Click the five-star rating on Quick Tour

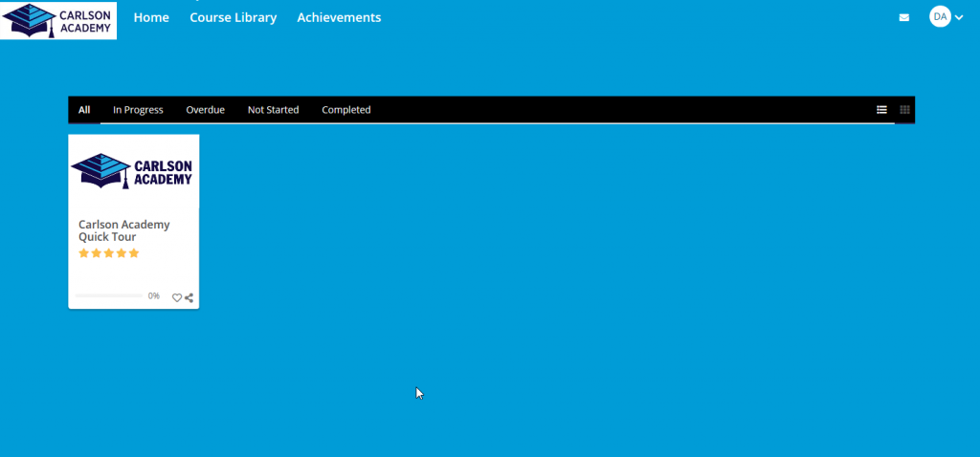click(x=109, y=253)
